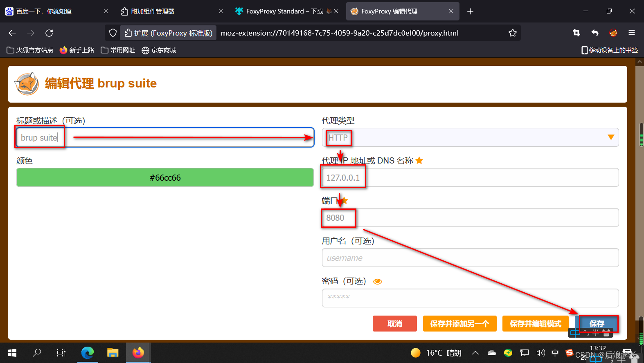
Task: Click the port field showing 8080
Action: 470,217
